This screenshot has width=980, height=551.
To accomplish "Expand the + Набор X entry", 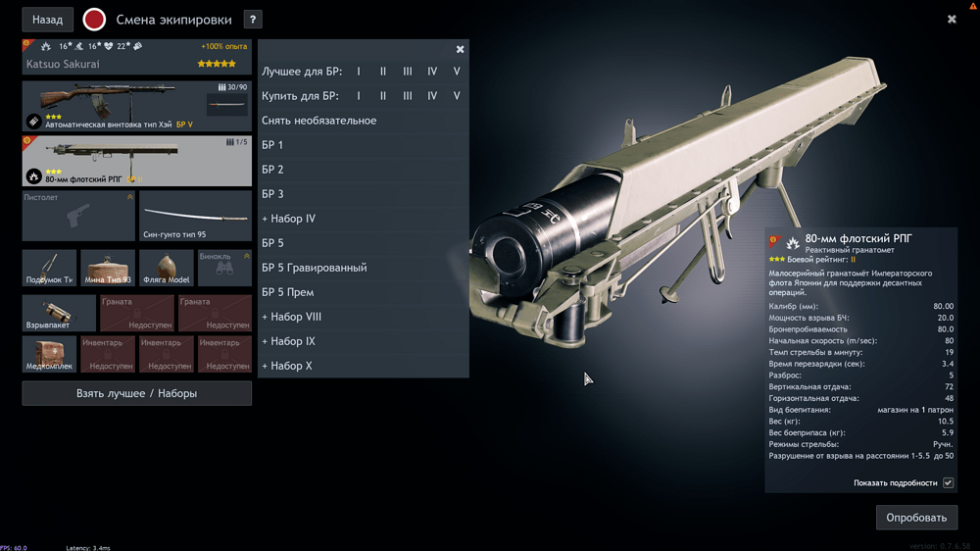I will click(364, 366).
